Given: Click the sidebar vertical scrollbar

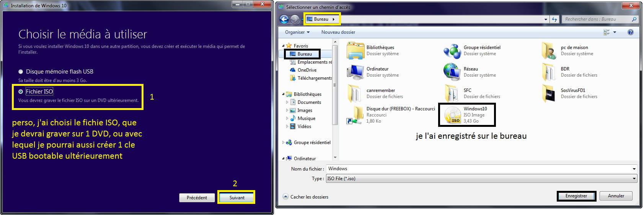Looking at the screenshot, I should (335, 84).
